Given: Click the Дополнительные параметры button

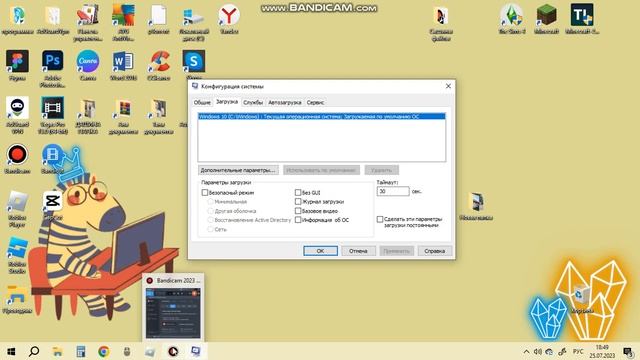Looking at the screenshot, I should 238,170.
